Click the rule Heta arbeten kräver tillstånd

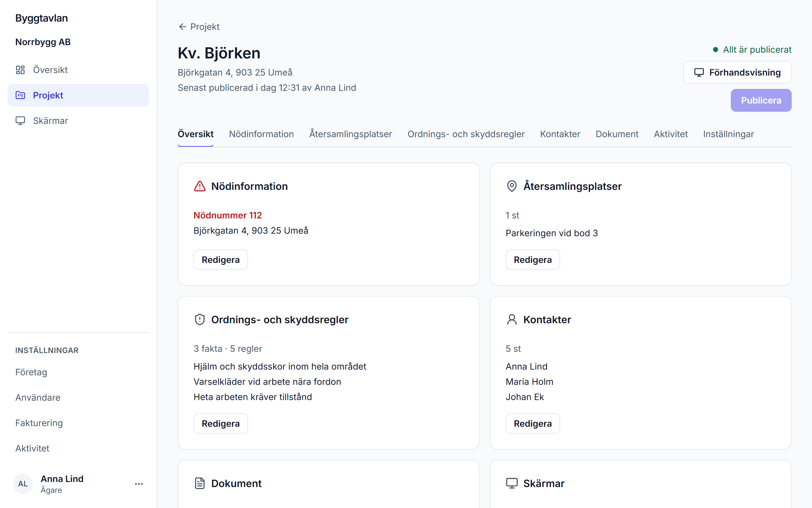pos(253,397)
